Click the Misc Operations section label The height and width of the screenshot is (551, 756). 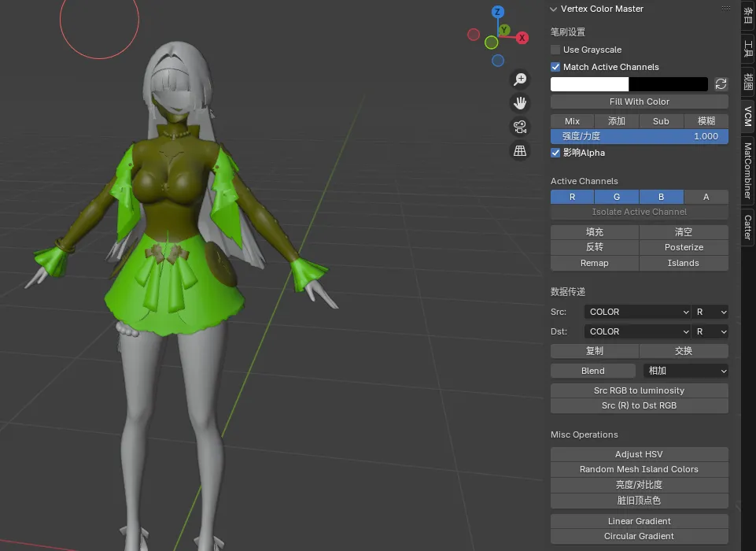(x=585, y=435)
